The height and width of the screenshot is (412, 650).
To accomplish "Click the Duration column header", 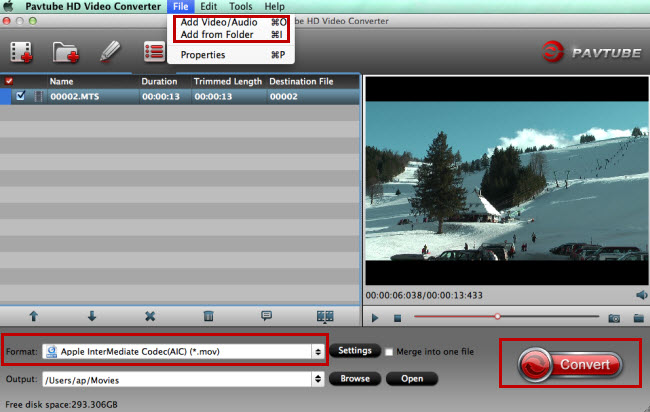I will pyautogui.click(x=159, y=81).
